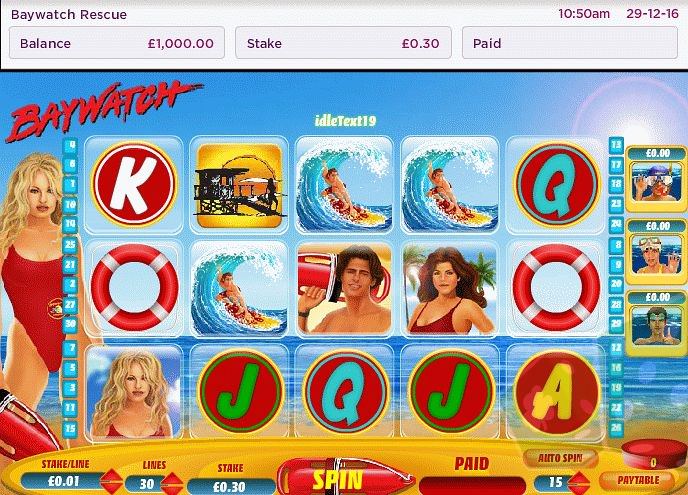The height and width of the screenshot is (495, 688).
Task: Click the AUTO SPIN button
Action: tap(560, 458)
